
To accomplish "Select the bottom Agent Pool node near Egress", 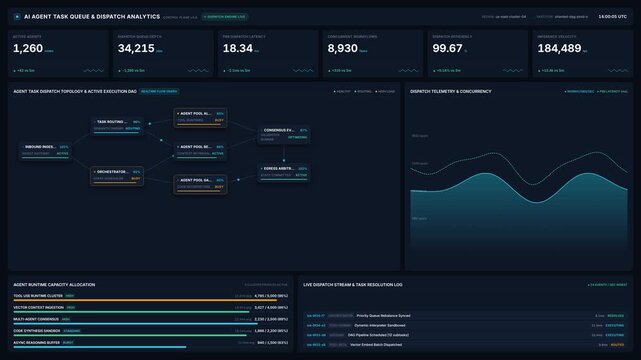I will (200, 184).
